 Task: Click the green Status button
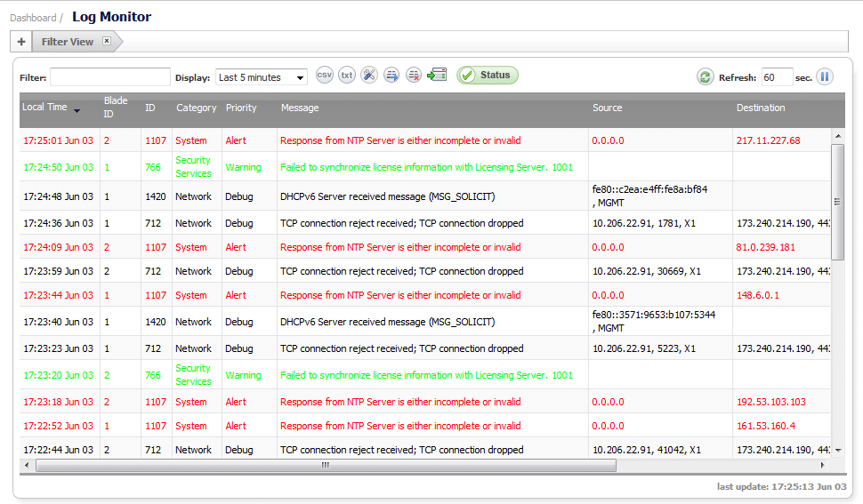(x=487, y=76)
